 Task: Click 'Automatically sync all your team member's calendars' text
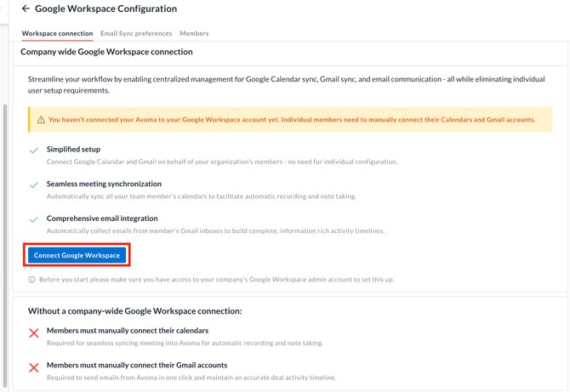pos(202,196)
